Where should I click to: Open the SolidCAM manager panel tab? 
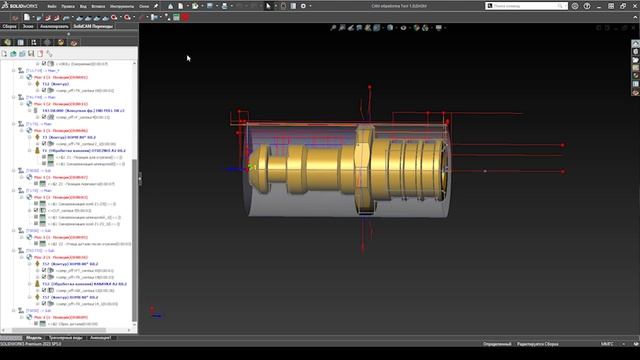[74, 42]
